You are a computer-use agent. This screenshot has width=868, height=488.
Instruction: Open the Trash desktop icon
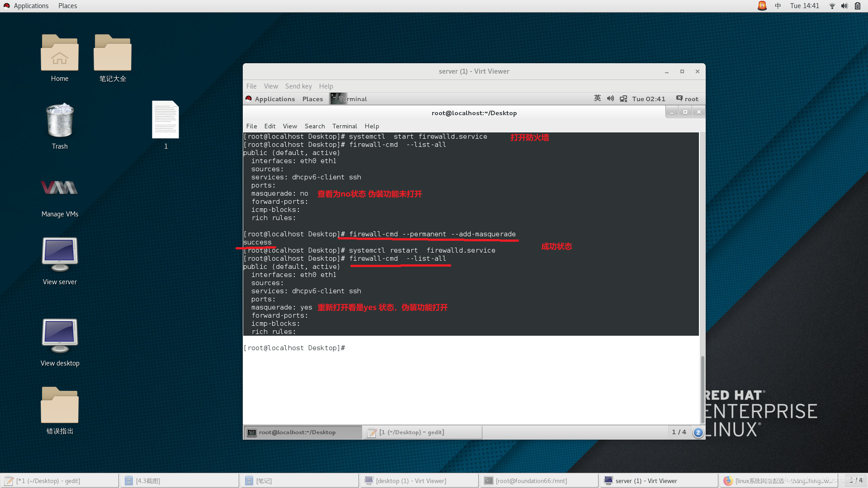pyautogui.click(x=60, y=126)
